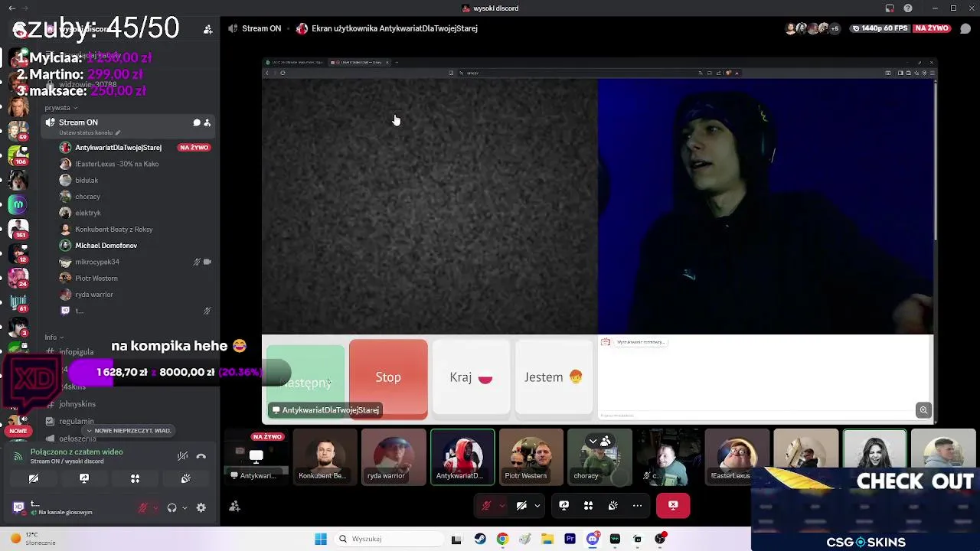Click the activities button in voice panel

135,478
